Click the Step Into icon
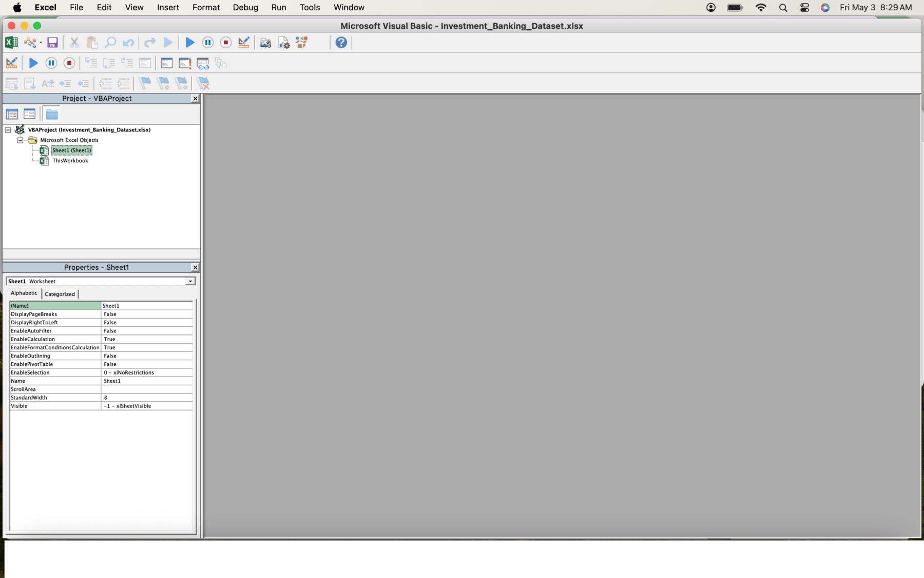This screenshot has height=578, width=924. [x=91, y=63]
